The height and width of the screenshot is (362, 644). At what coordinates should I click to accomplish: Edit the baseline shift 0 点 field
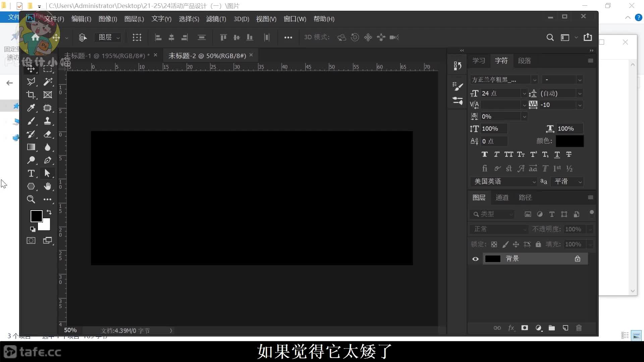coord(494,141)
